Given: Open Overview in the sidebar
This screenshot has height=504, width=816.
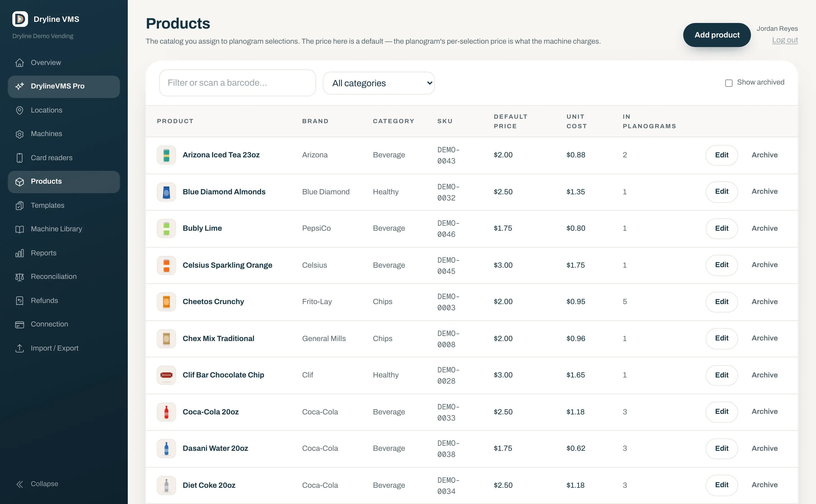Looking at the screenshot, I should [64, 63].
